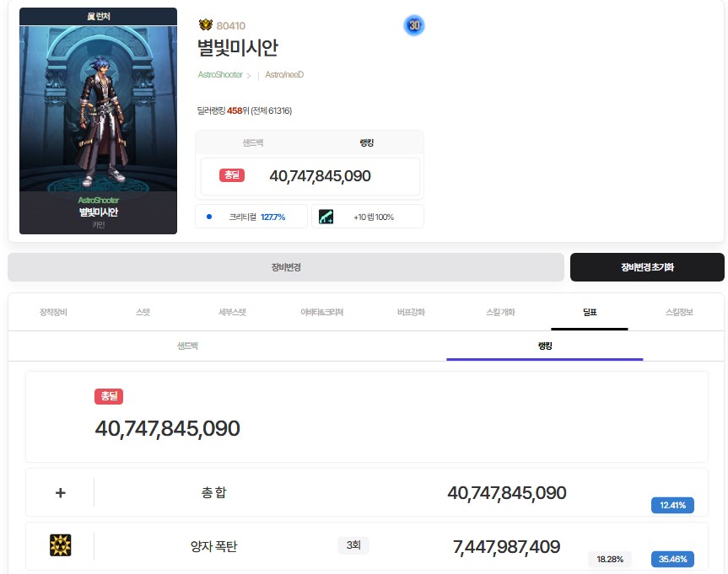728x574 pixels.
Task: Click the 장비변경 button
Action: (285, 267)
